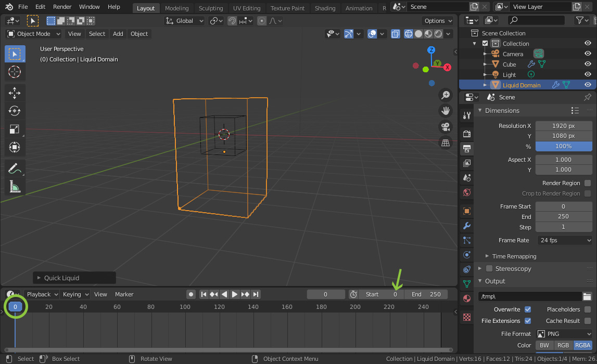597x364 pixels.
Task: Enable the Render Region checkbox
Action: point(589,183)
